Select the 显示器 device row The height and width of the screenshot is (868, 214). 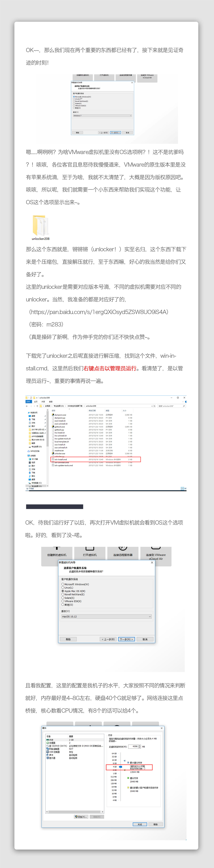74,758
